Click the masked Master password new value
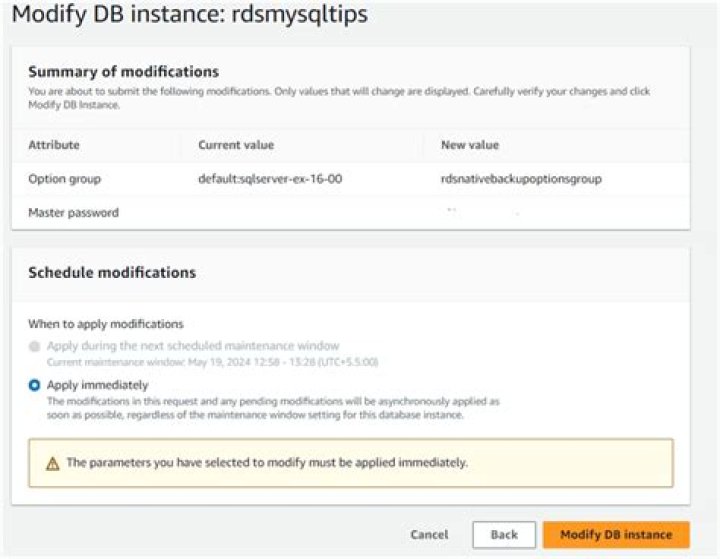Image resolution: width=720 pixels, height=559 pixels. pos(480,213)
